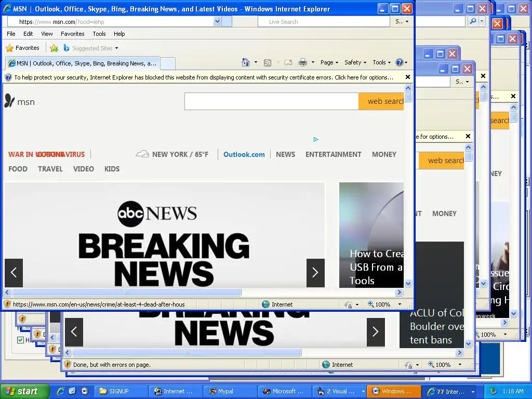
Task: Open the Safety menu dropdown
Action: pos(355,62)
